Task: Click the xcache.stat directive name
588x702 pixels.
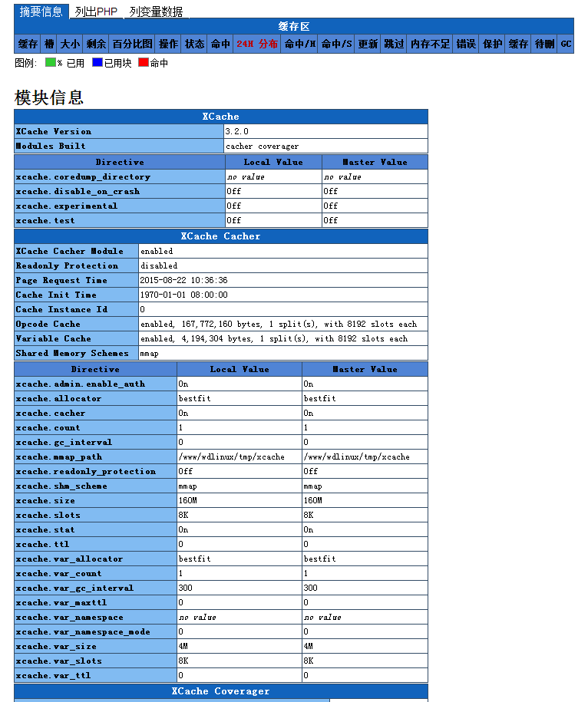Action: click(45, 529)
